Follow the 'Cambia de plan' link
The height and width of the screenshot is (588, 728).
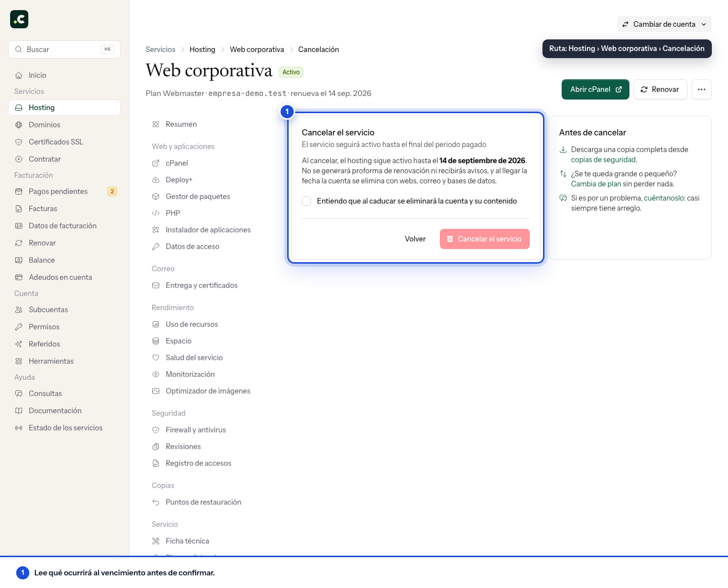(596, 184)
